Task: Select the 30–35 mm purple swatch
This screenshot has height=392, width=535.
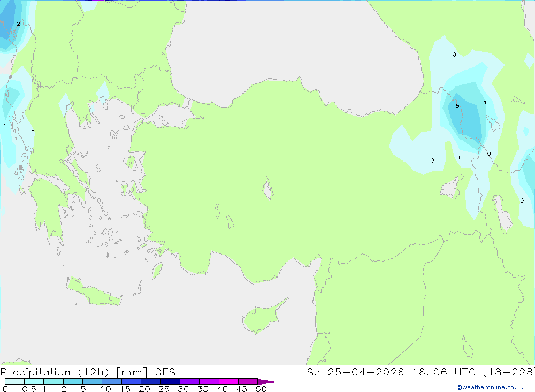Action: click(190, 381)
